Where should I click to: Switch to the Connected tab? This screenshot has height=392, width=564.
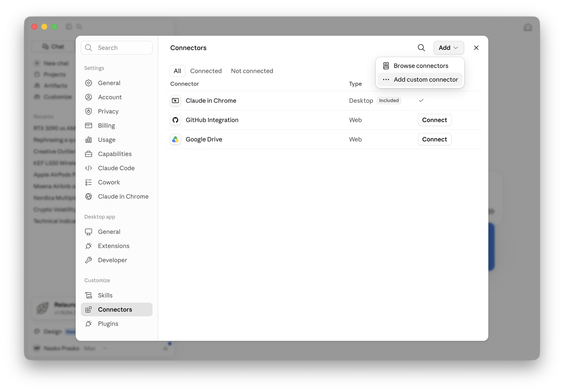click(x=206, y=71)
